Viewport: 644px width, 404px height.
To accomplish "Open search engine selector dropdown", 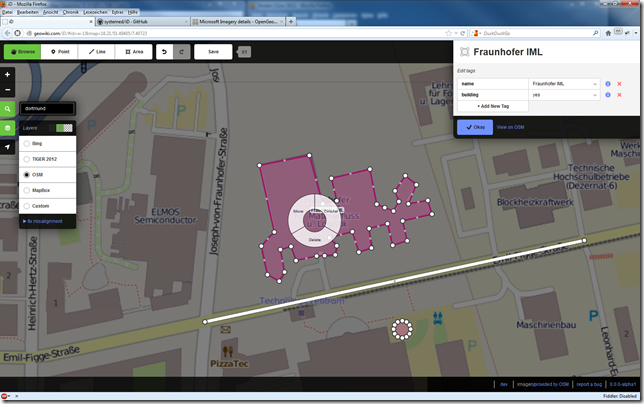I will 476,33.
